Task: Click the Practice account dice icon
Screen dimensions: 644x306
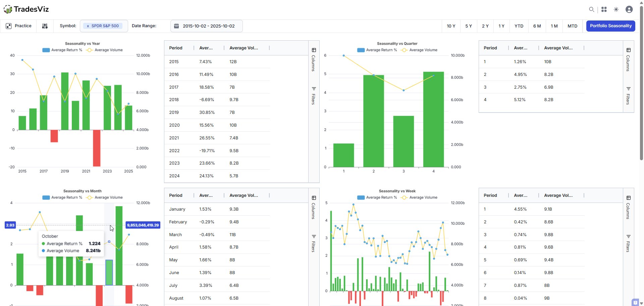Action: tap(9, 26)
